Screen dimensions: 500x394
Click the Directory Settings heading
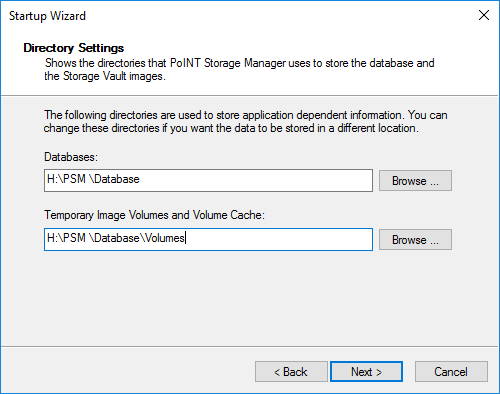click(x=74, y=48)
